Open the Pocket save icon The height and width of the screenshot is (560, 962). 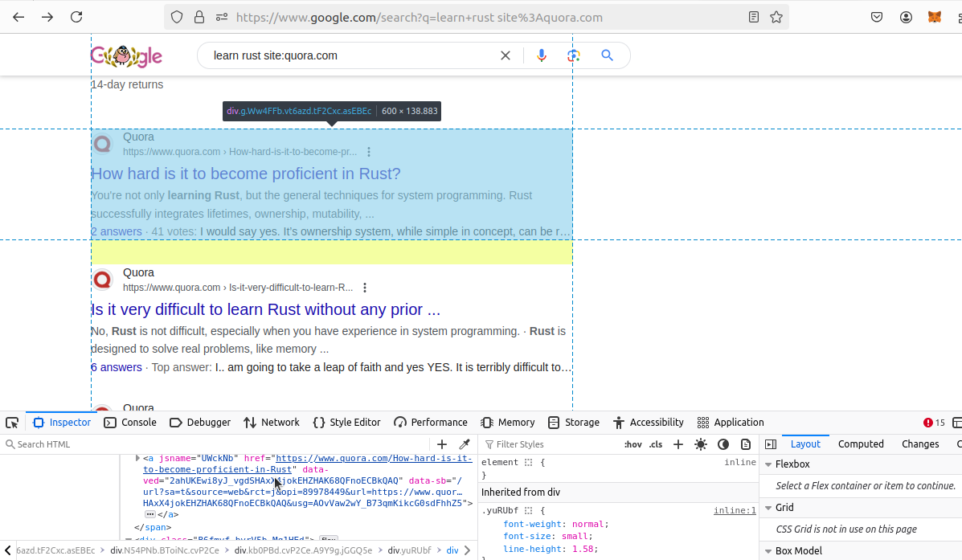(877, 17)
